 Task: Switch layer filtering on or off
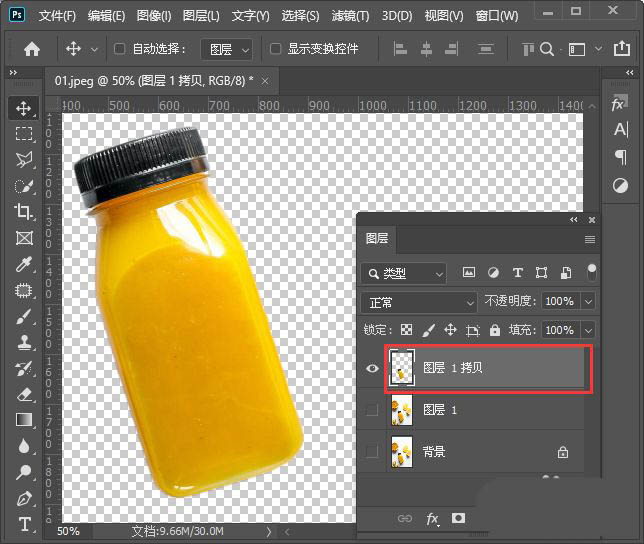click(x=591, y=272)
